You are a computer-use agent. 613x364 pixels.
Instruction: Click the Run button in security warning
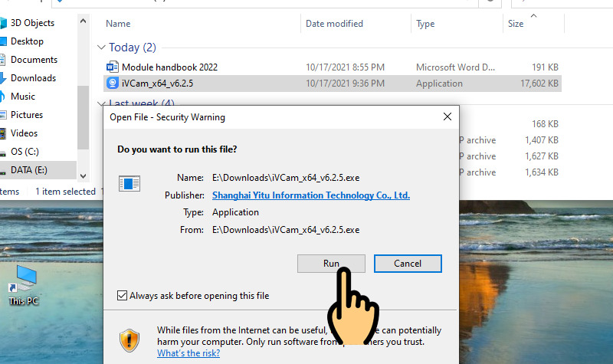coord(330,263)
